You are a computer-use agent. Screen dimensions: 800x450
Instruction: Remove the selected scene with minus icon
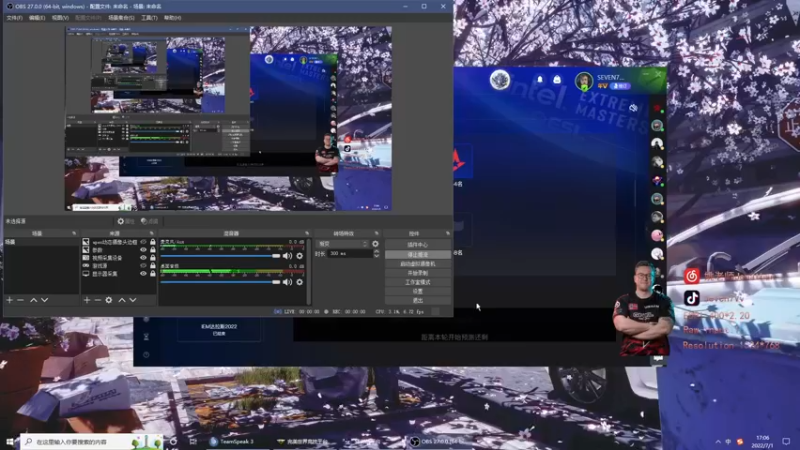pos(20,300)
